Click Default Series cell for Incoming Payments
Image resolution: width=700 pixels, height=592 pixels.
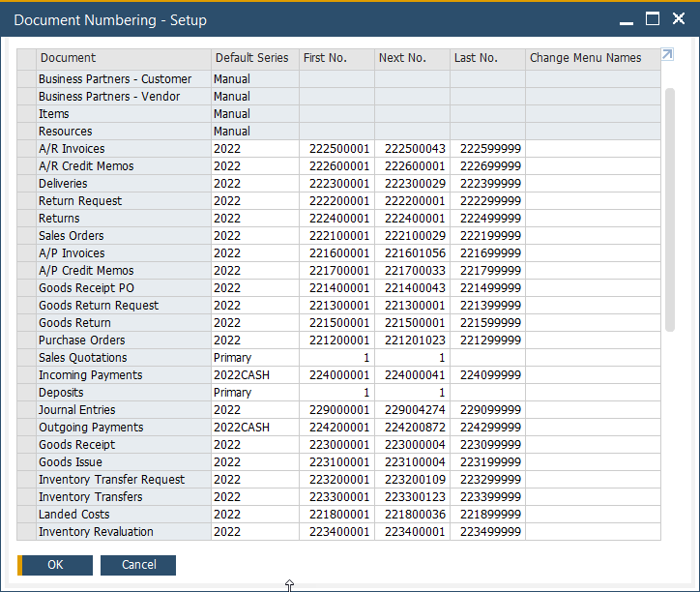(x=254, y=375)
